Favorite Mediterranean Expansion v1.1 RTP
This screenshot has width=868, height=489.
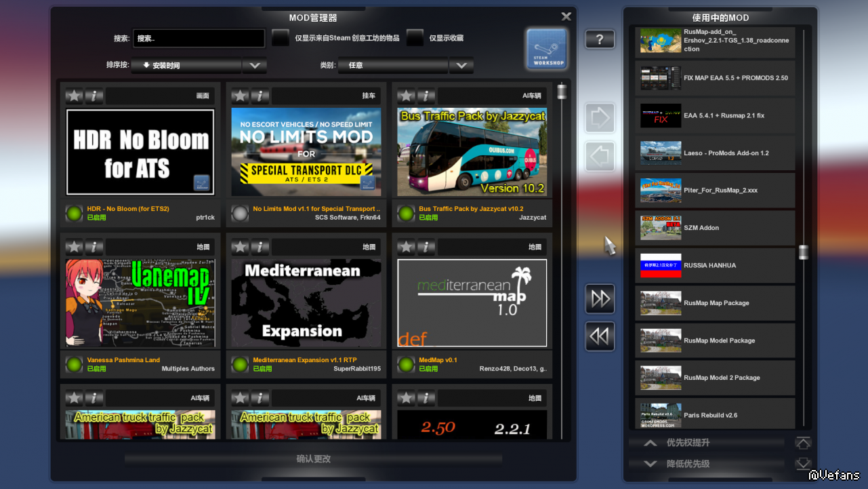(241, 247)
